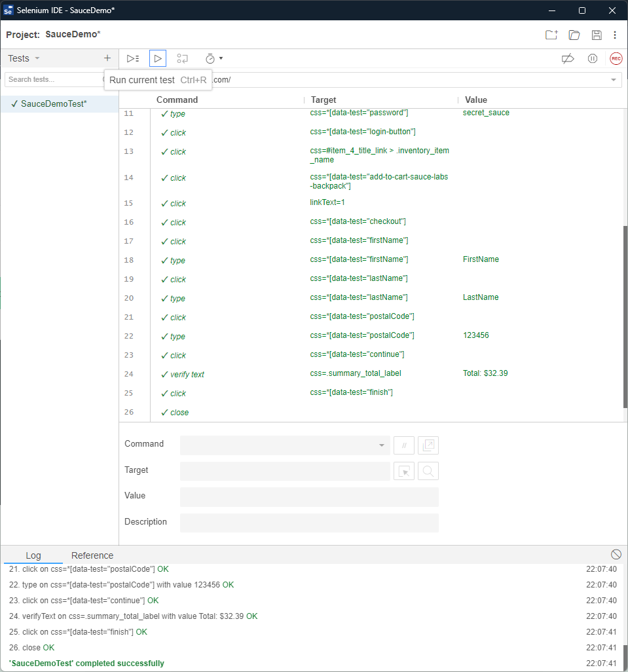Viewport: 628px width, 672px height.
Task: Switch to the Reference tab
Action: (92, 555)
